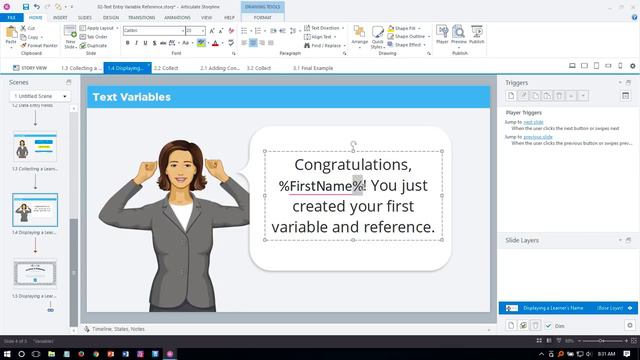Adjust the zoom slider in status bar
The width and height of the screenshot is (640, 360).
coord(602,340)
